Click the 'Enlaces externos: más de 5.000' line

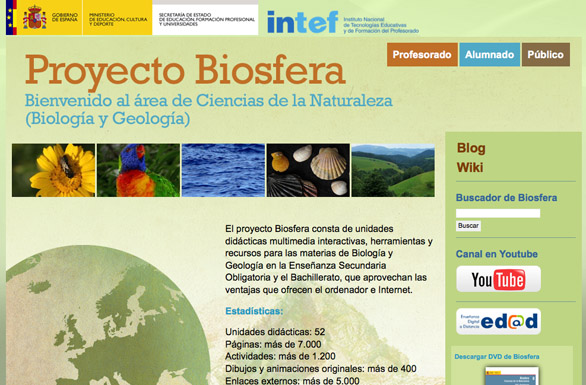pyautogui.click(x=292, y=381)
